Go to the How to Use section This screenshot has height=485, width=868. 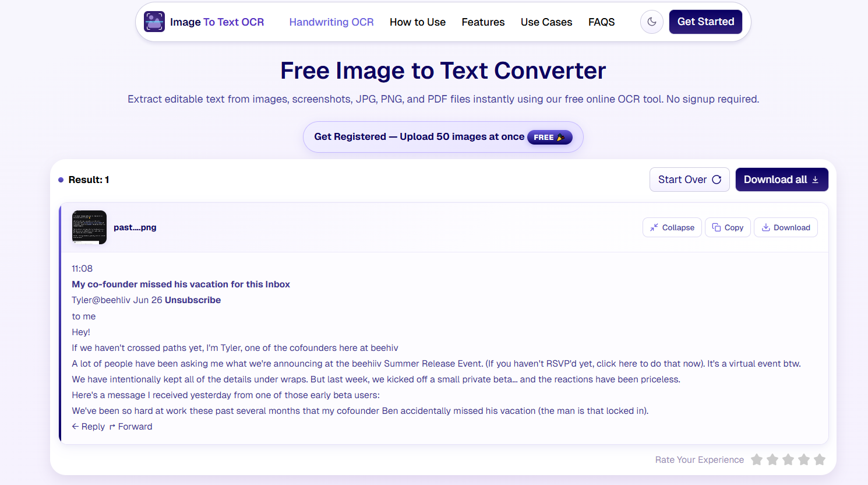418,22
